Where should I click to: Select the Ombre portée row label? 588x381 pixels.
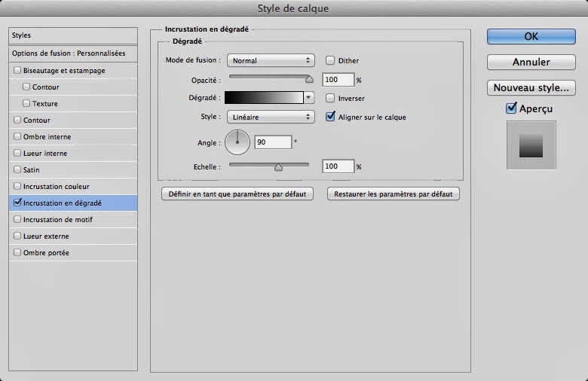click(x=46, y=253)
